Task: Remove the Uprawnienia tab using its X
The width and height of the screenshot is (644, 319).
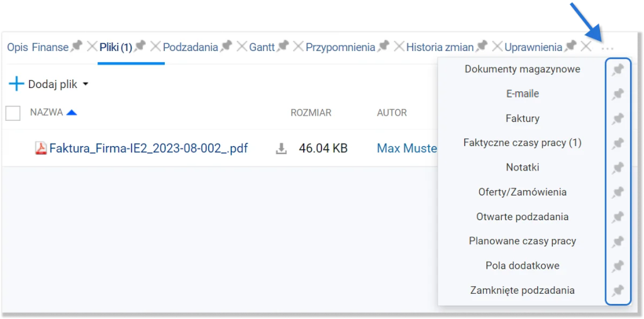Action: (x=586, y=47)
